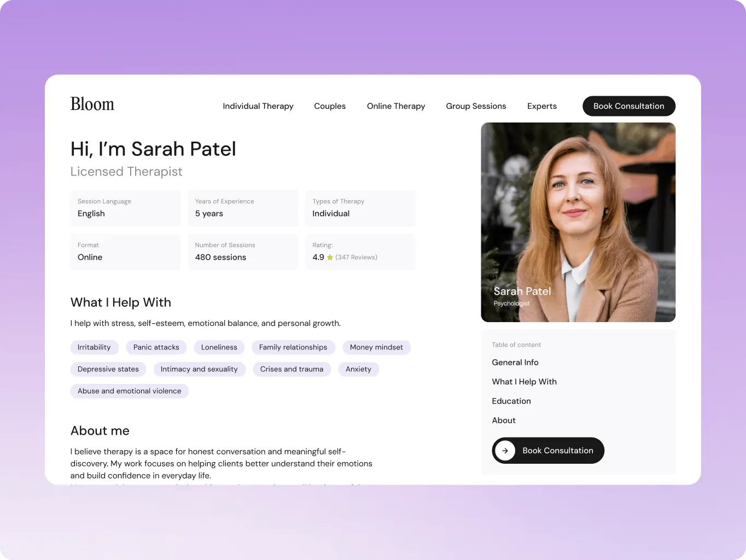
Task: Click the Years of Experience card
Action: (243, 208)
